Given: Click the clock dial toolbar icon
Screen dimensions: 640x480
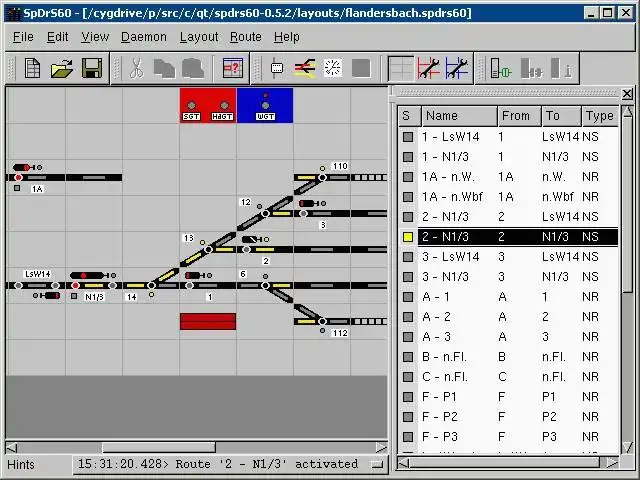Looking at the screenshot, I should click(x=333, y=68).
